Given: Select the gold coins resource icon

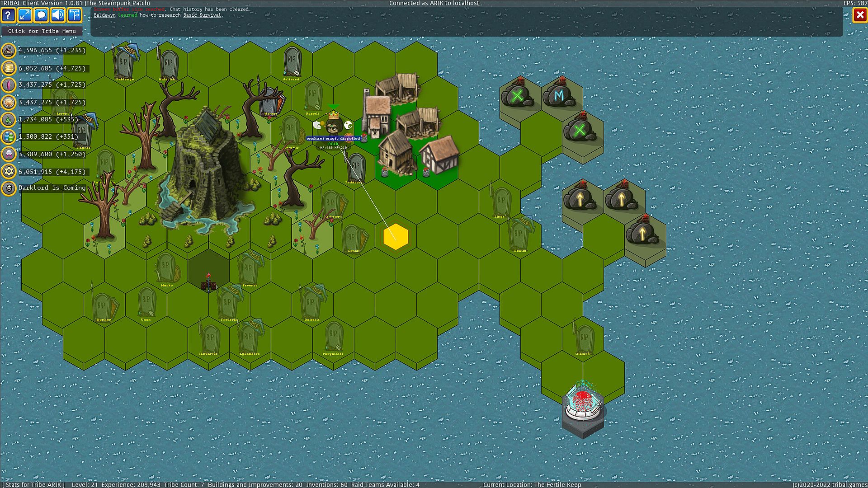Looking at the screenshot, I should (x=9, y=68).
